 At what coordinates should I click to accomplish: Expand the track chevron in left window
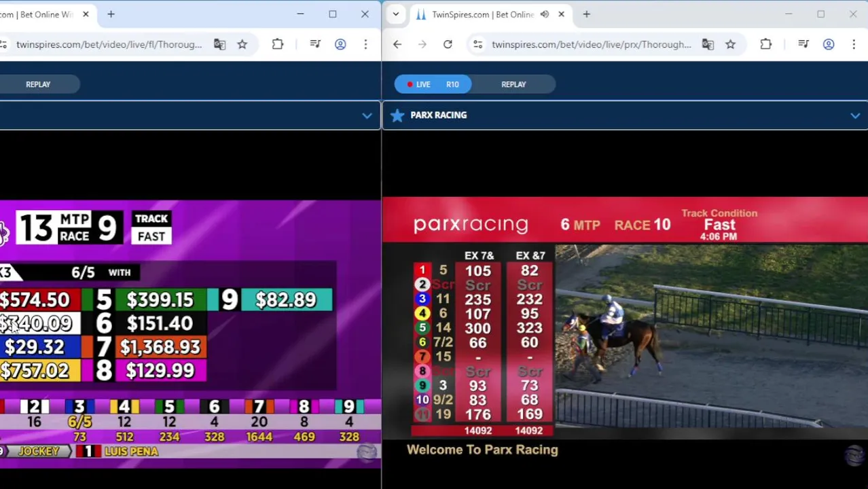coord(367,115)
